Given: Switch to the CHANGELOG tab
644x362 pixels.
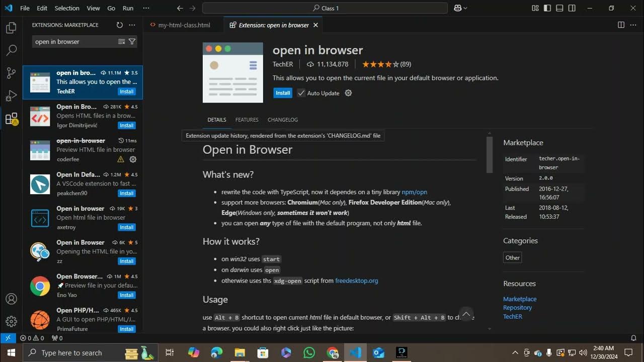Looking at the screenshot, I should coord(283,120).
